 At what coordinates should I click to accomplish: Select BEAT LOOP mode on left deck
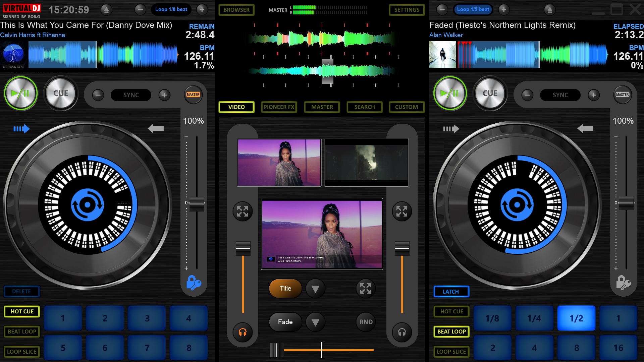click(x=22, y=331)
